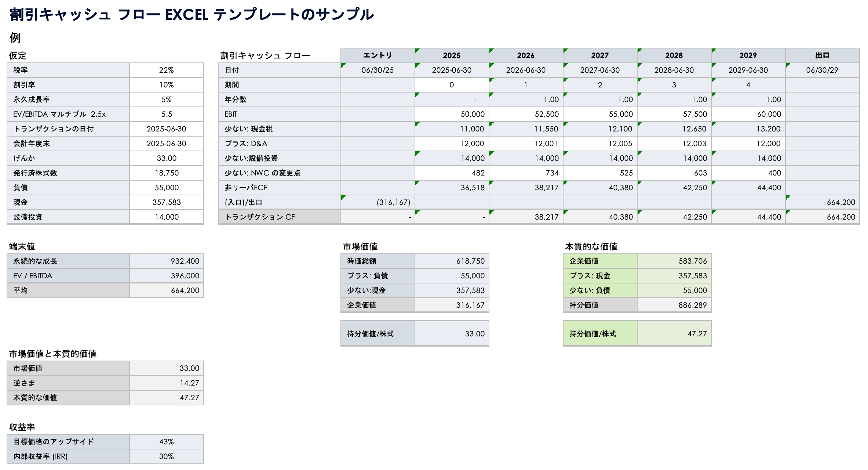Click the 市場価値 持分価値/株式 value 33.00
Viewport: 868px width, 470px height.
452,333
